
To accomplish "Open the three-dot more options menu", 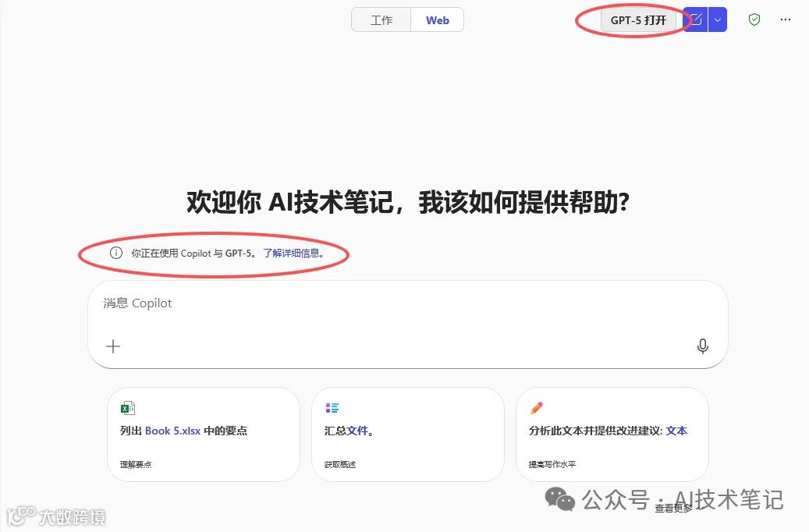I will tap(786, 20).
